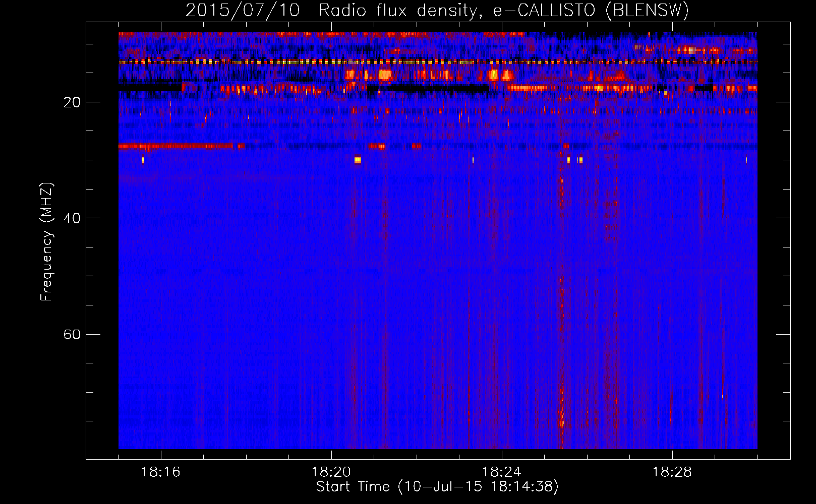The width and height of the screenshot is (816, 504).
Task: Click the plot title '2015/07/10 Radio flux density'
Action: pos(437,10)
